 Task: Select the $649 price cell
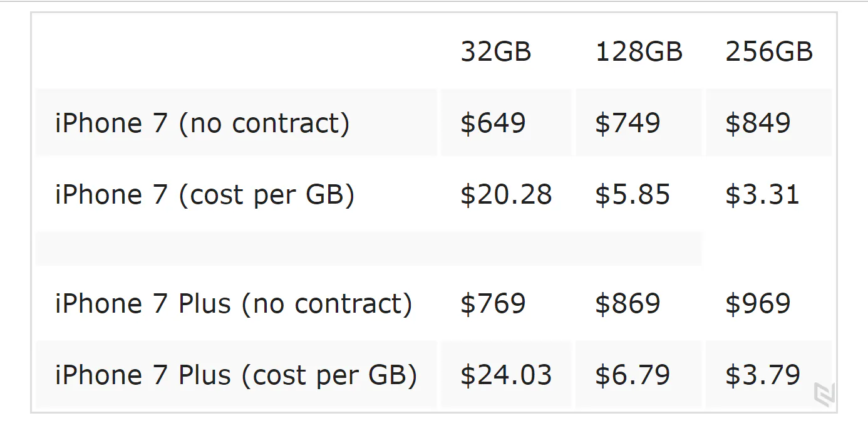coord(493,123)
